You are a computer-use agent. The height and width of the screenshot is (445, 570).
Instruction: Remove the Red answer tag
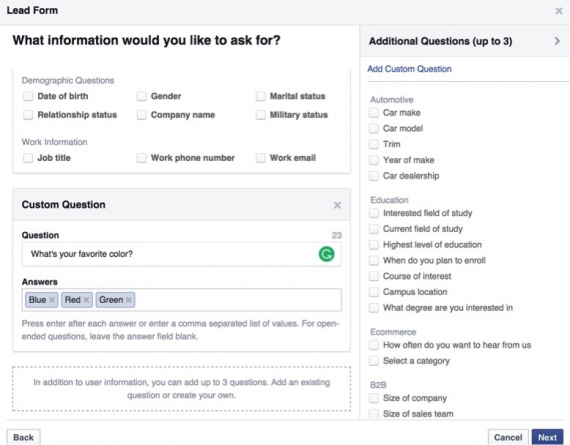(x=86, y=300)
